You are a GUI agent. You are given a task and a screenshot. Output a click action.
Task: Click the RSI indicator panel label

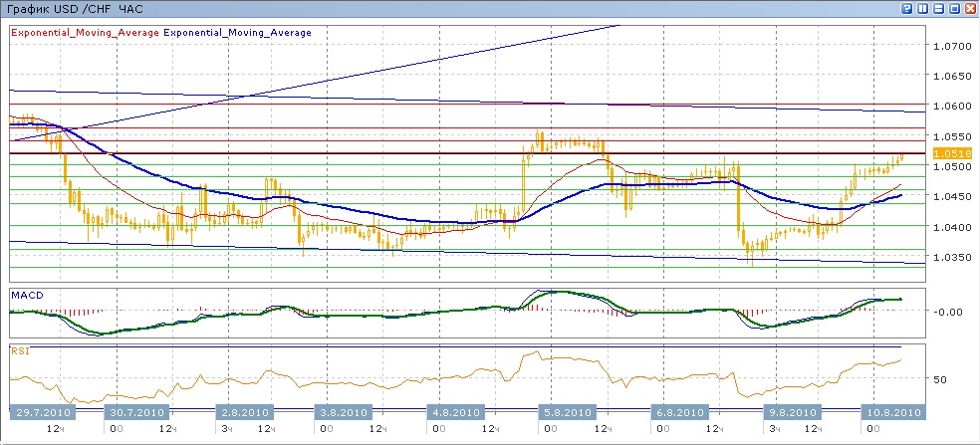click(21, 350)
